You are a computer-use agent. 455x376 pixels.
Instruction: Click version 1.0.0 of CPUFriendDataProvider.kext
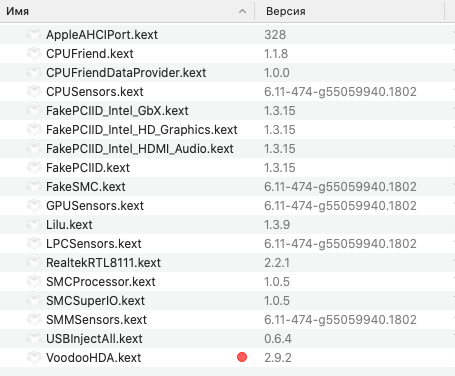[277, 73]
